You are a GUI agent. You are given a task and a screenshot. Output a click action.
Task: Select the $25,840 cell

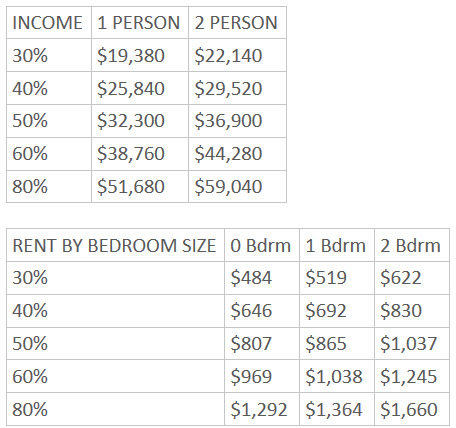[x=140, y=88]
